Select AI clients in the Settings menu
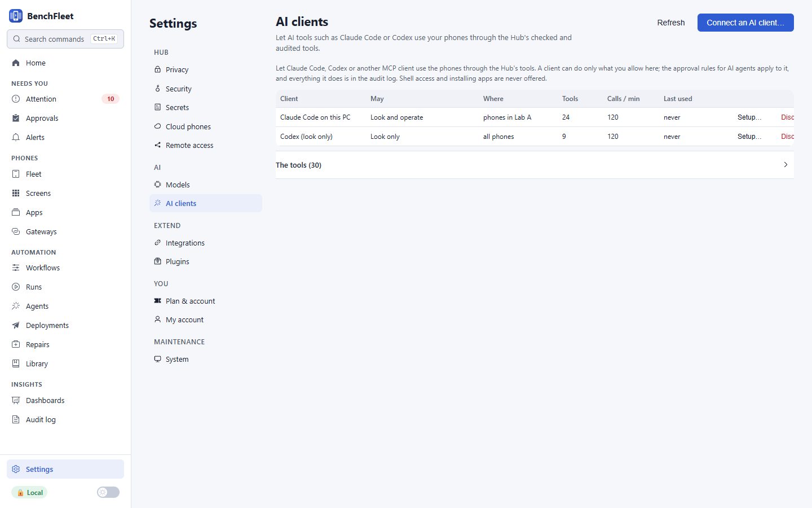The width and height of the screenshot is (812, 508). pos(206,203)
